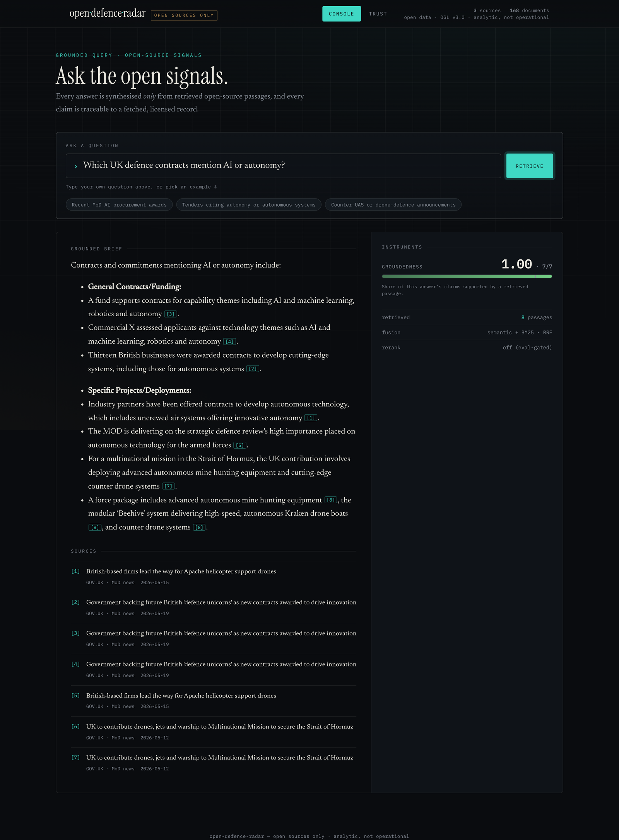Click the 'General Contracts/Funding:' heading
Viewport: 619px width, 840px height.
[135, 286]
